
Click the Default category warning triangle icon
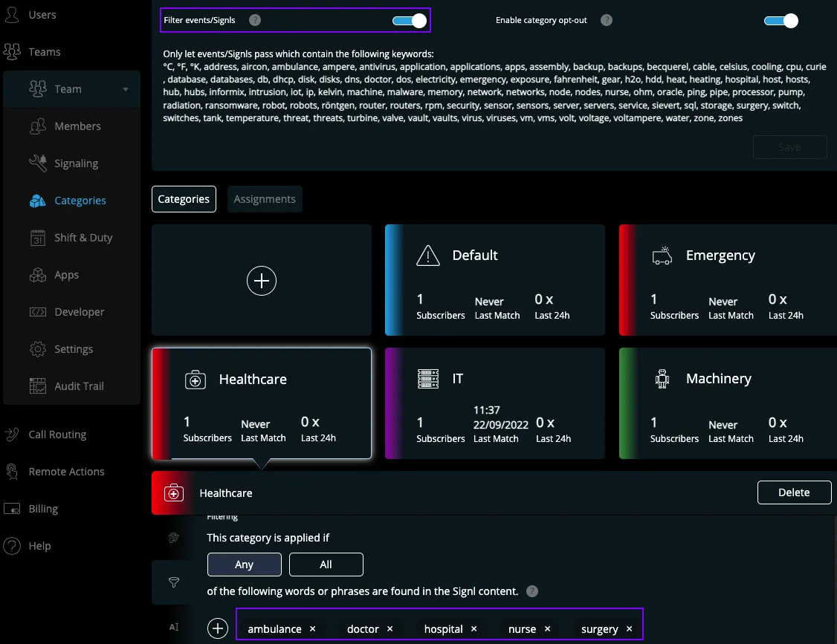pos(428,256)
